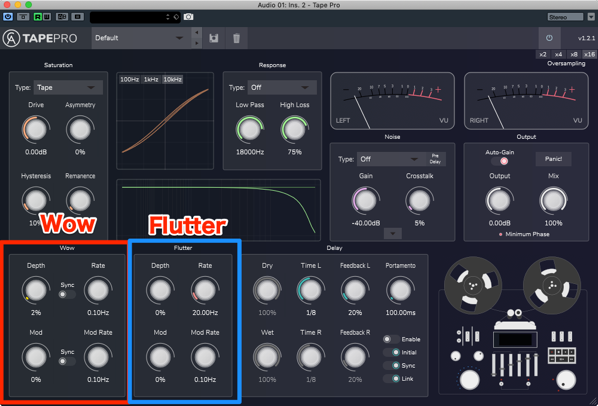
Task: Click the Crosstalk knob
Action: click(419, 200)
